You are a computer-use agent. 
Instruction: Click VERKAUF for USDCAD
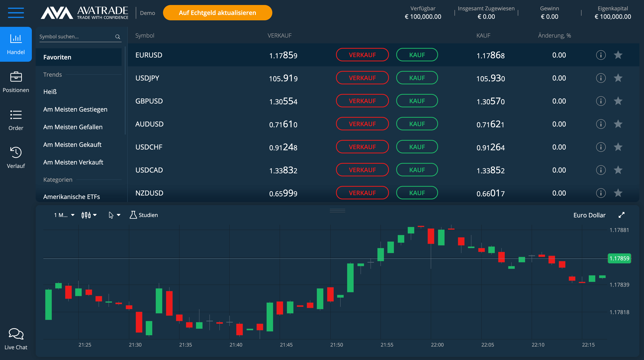pyautogui.click(x=362, y=170)
